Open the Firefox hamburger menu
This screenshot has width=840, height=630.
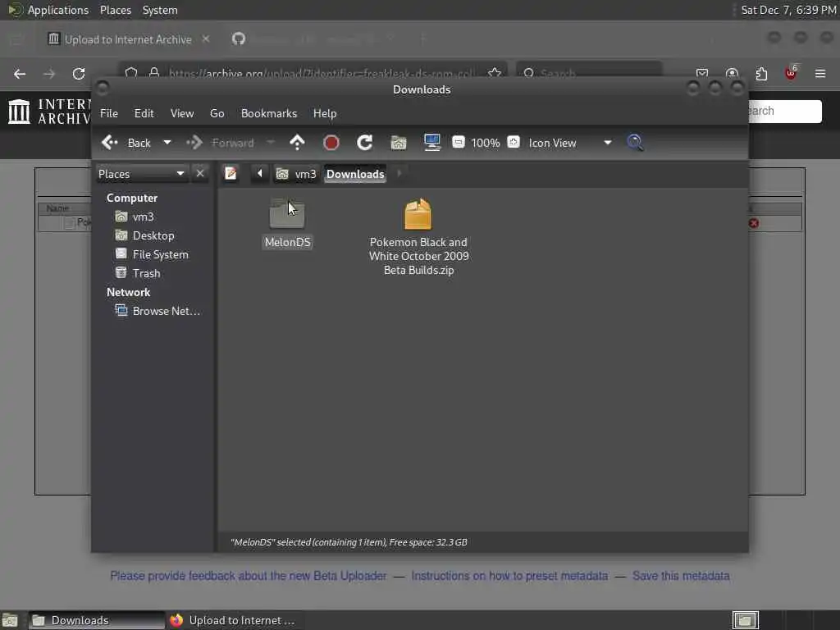[819, 73]
